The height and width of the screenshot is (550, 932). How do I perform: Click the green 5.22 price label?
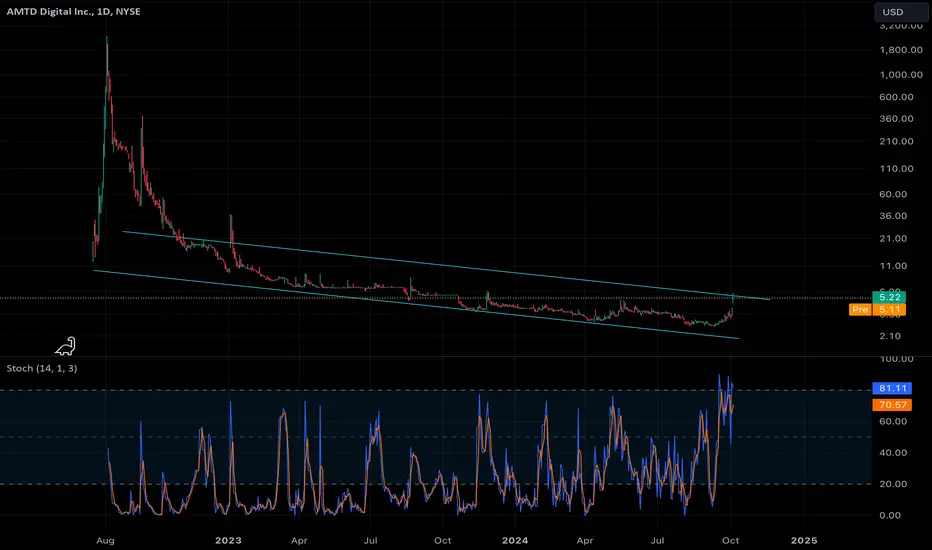coord(889,297)
